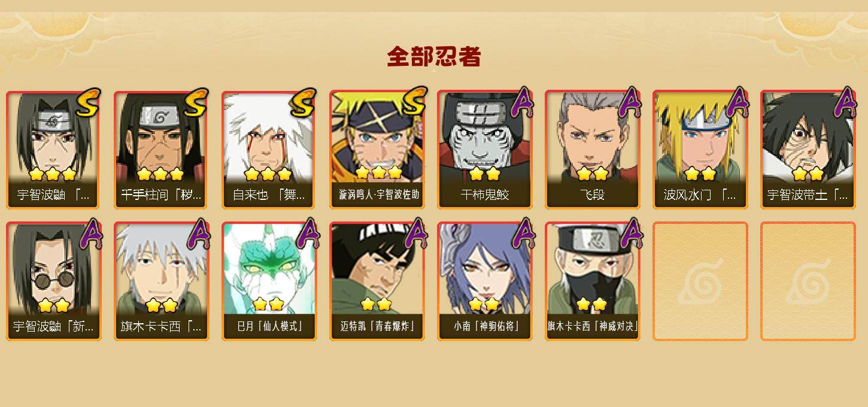Open the 自来也 ninja card
The width and height of the screenshot is (868, 407).
268,150
